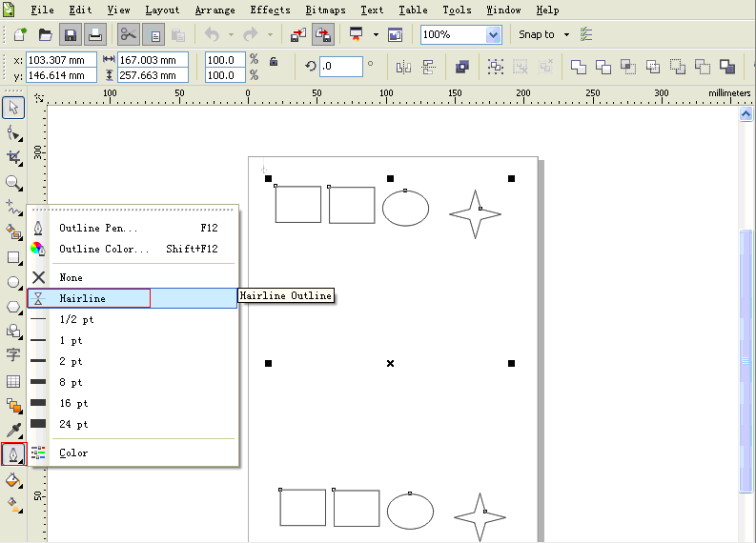Click the Weld shapes icon
Image resolution: width=756 pixels, height=543 pixels.
tap(579, 67)
